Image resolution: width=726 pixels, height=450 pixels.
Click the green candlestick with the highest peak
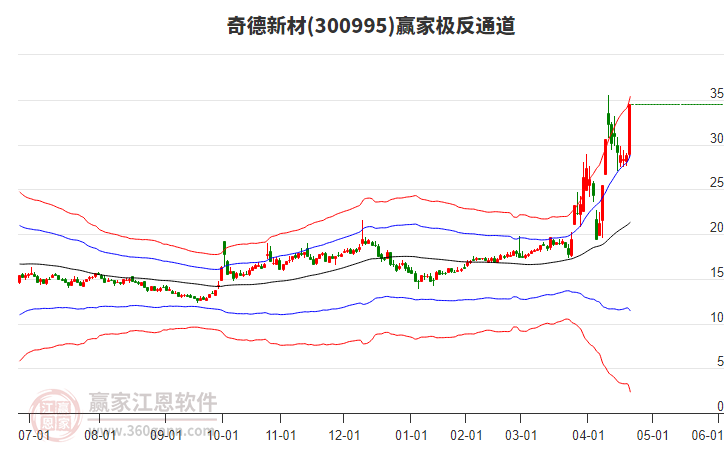tap(608, 116)
